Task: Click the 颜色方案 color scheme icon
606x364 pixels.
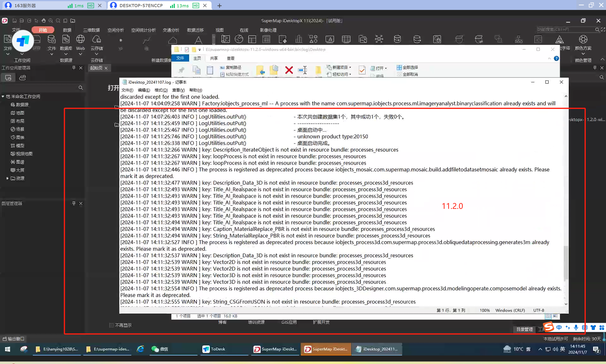Action: [583, 39]
